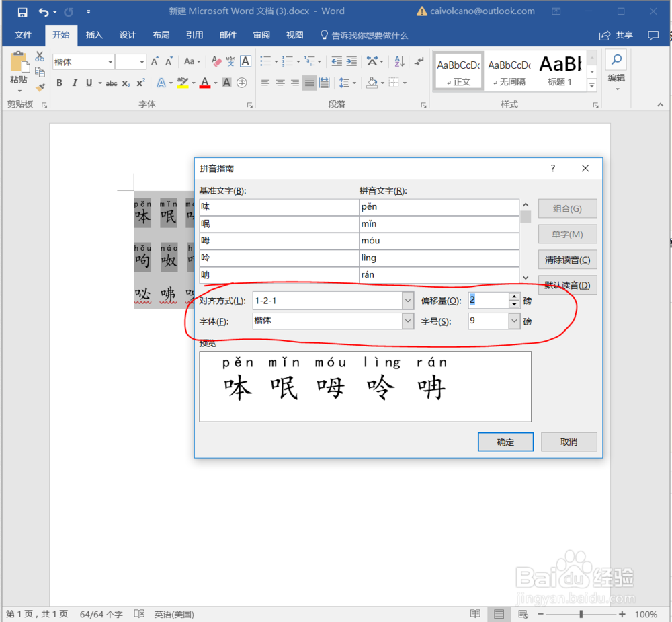The image size is (672, 622).
Task: Switch to read mode view icon
Action: (x=475, y=615)
